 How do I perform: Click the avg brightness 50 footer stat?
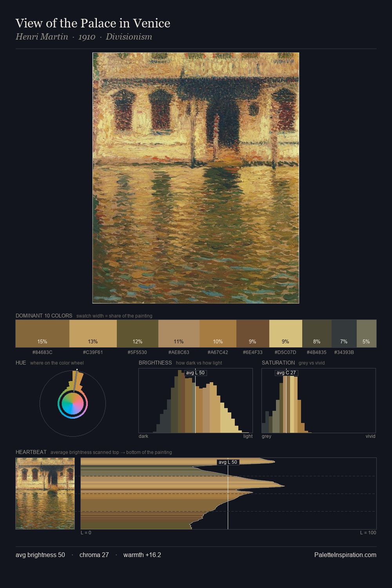coord(40,555)
